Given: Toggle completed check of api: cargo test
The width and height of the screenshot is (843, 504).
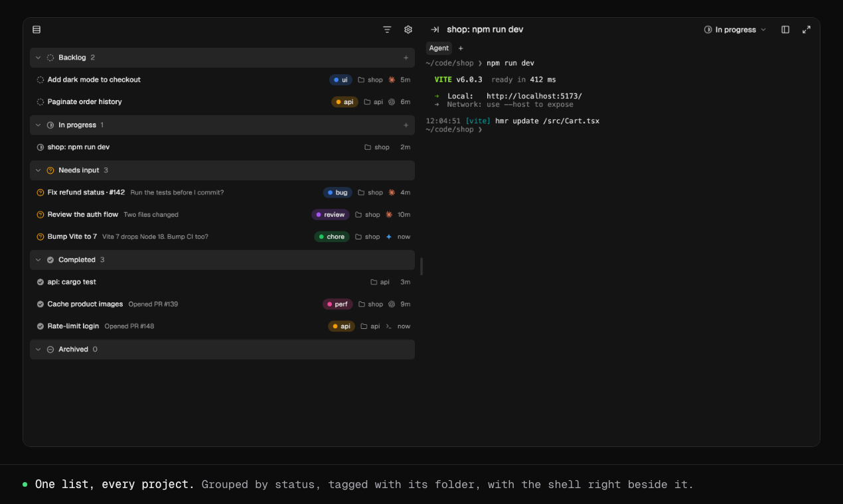Looking at the screenshot, I should pos(40,283).
